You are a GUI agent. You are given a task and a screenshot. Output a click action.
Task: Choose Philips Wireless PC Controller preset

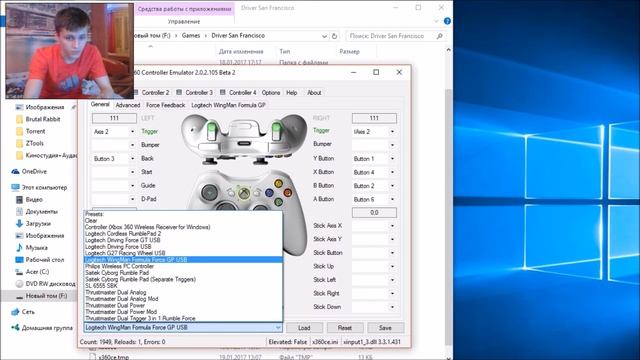(x=183, y=266)
